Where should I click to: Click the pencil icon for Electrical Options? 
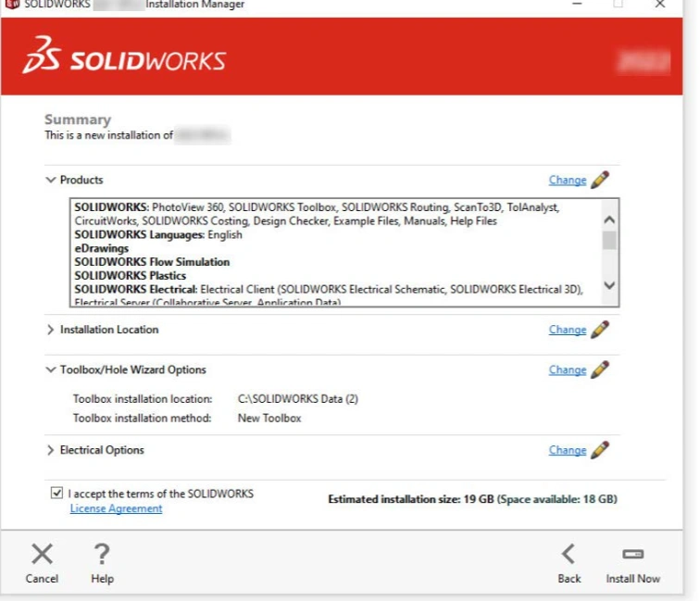coord(600,450)
